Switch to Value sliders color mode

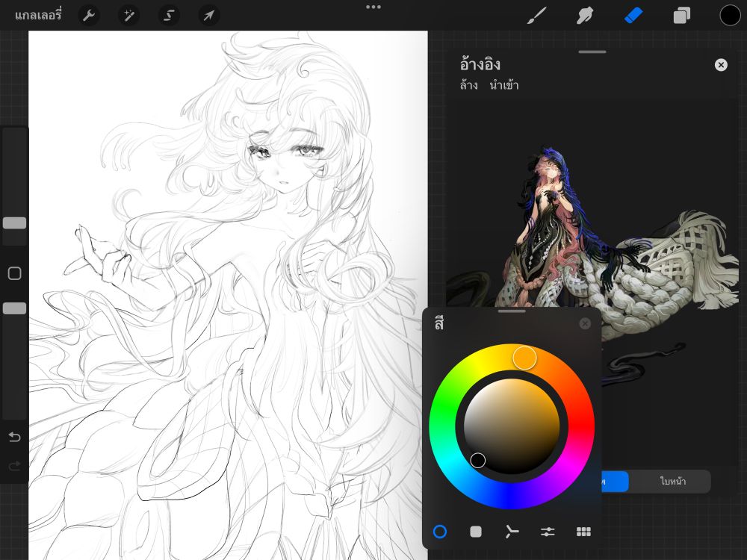click(548, 532)
